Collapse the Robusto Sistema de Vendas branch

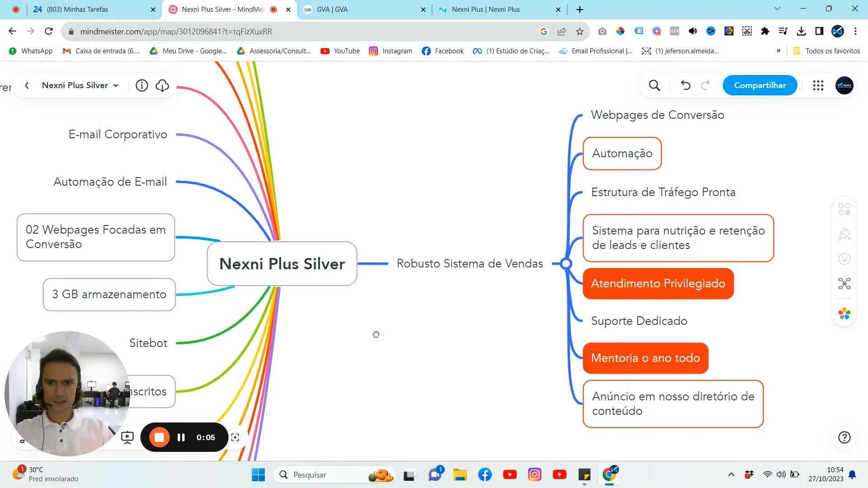(566, 263)
